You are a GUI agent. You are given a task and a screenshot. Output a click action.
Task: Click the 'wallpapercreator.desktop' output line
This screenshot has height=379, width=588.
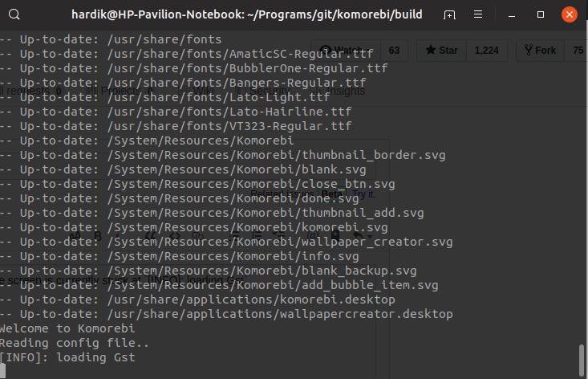[x=226, y=314]
